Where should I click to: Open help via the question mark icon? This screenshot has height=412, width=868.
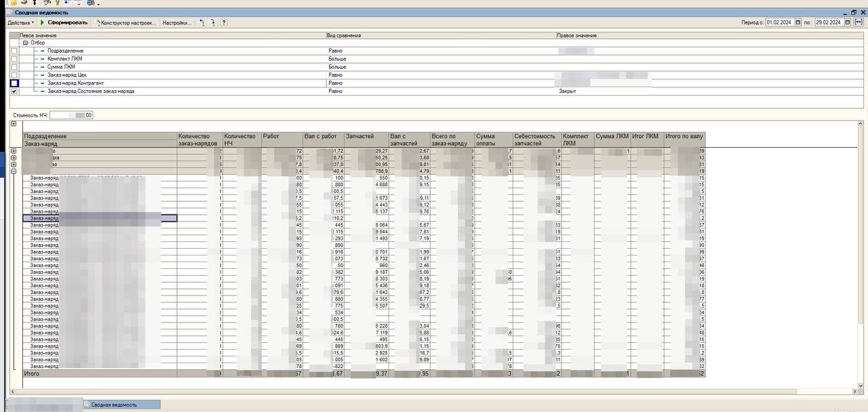(x=224, y=22)
